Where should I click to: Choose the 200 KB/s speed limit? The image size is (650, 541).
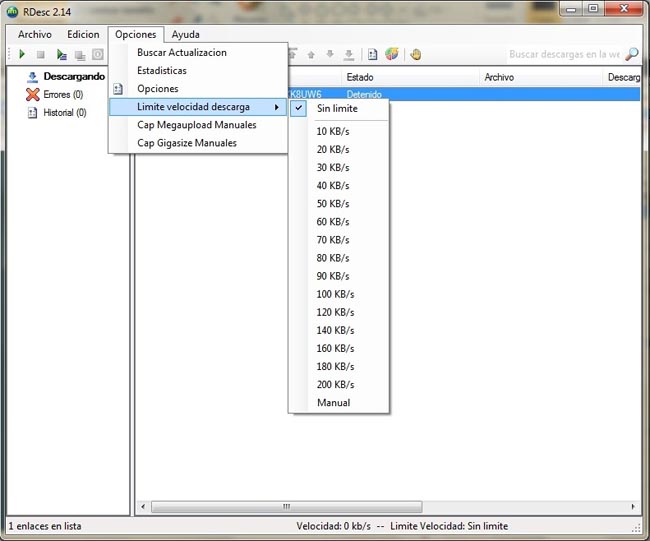coord(335,384)
